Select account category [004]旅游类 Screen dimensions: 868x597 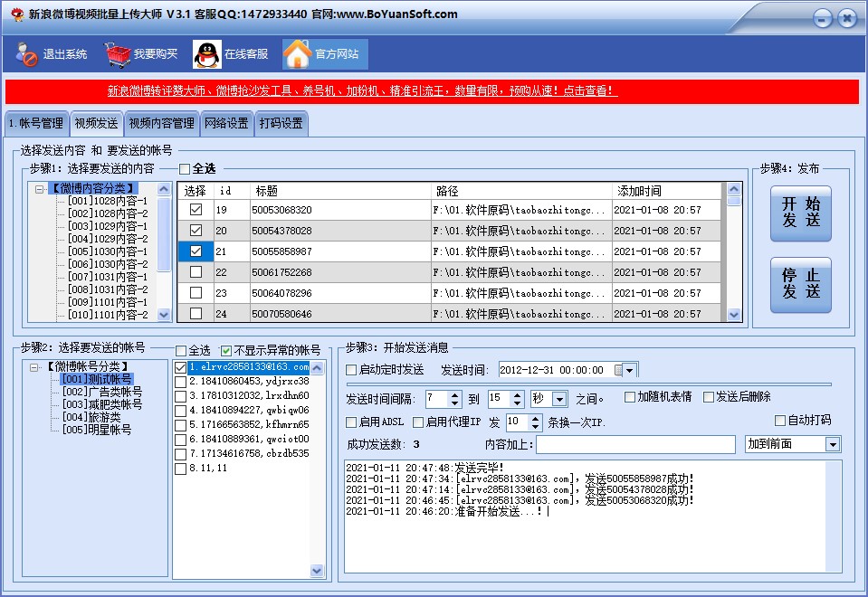[91, 417]
